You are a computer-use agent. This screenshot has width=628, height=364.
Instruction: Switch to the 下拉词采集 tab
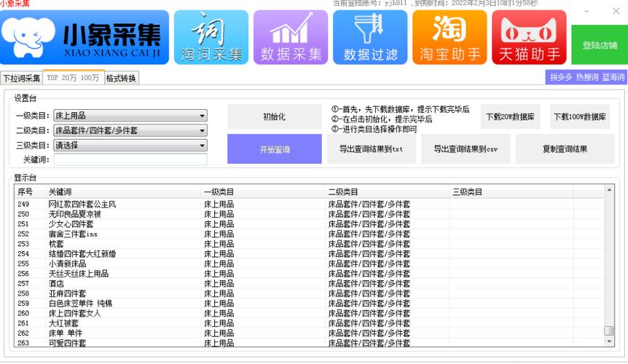coord(22,78)
